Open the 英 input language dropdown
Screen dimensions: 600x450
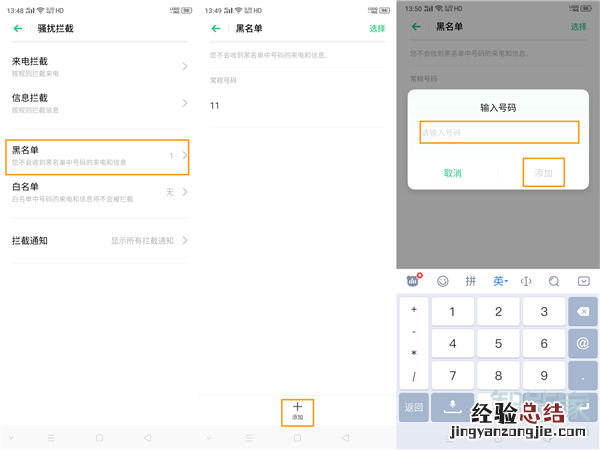point(500,281)
